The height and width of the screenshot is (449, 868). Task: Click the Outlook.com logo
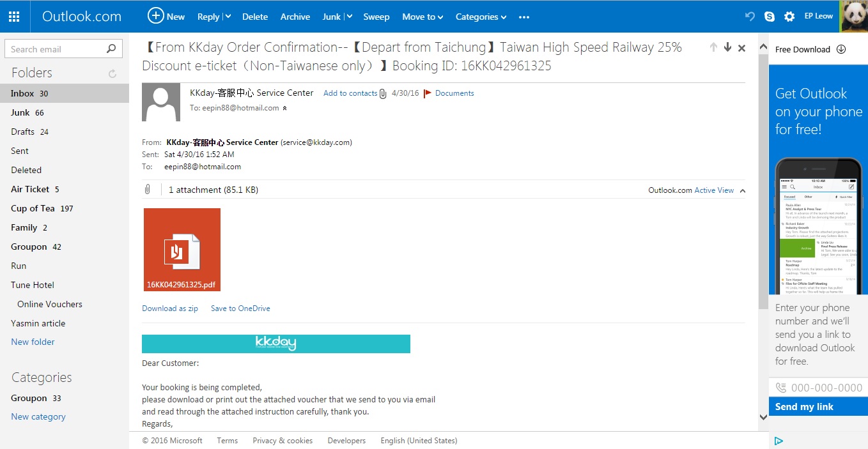click(x=82, y=17)
